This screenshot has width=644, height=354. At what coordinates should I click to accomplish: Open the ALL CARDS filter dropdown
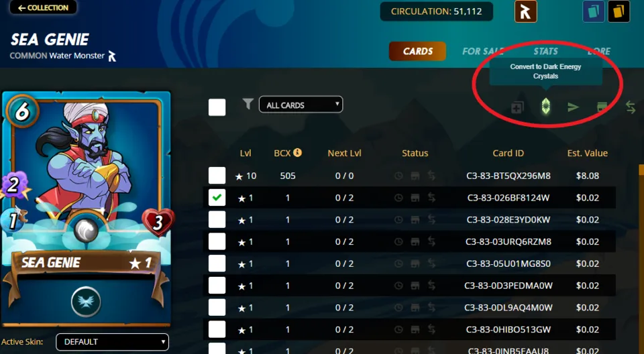[x=301, y=105]
